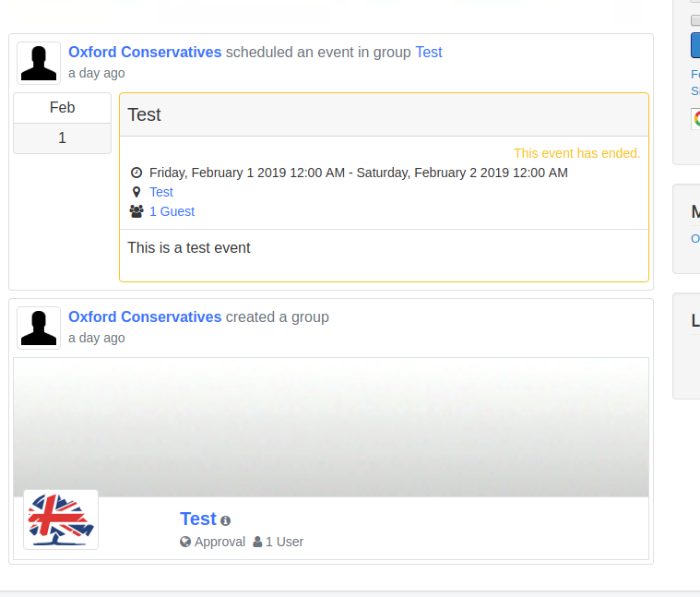This screenshot has width=700, height=597.
Task: Open the Test group title link
Action: [x=198, y=519]
